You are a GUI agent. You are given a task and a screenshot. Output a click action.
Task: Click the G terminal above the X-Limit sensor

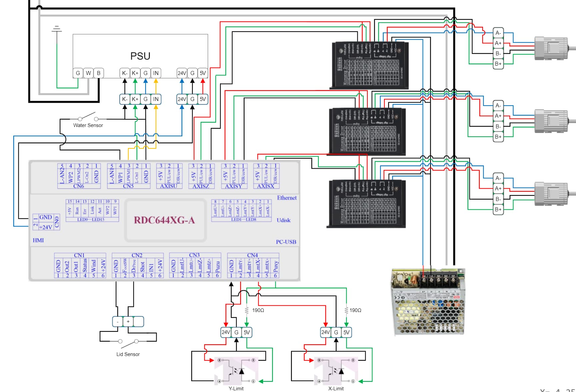(x=336, y=332)
